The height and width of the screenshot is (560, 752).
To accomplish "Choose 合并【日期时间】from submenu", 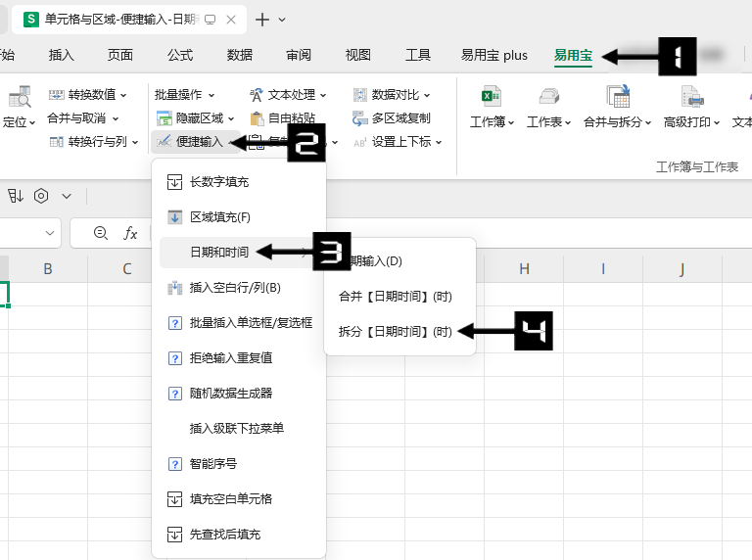I will pos(396,296).
